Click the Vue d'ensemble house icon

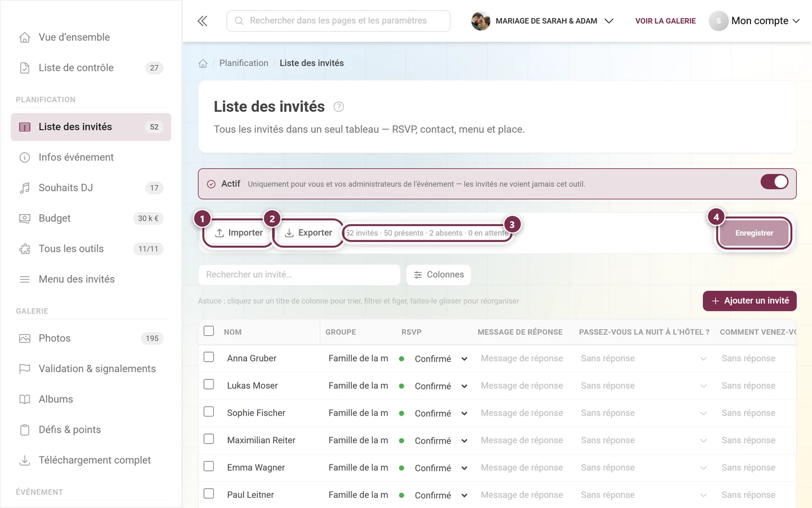click(25, 37)
